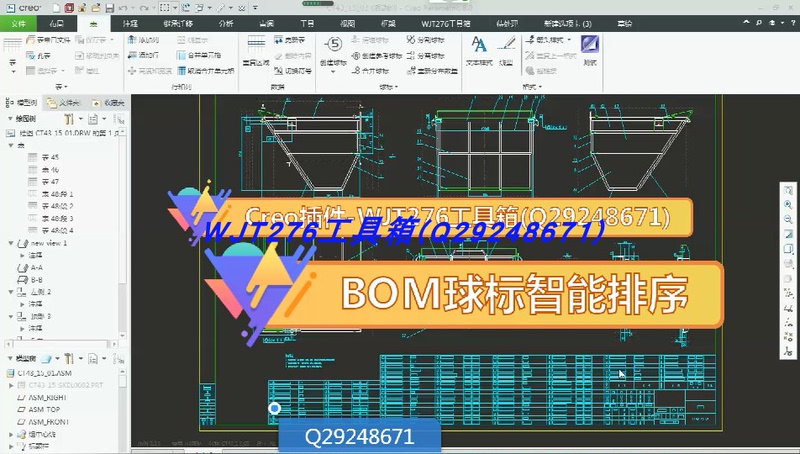Switch to the Favorites panel tab
This screenshot has height=454, width=800.
[108, 103]
